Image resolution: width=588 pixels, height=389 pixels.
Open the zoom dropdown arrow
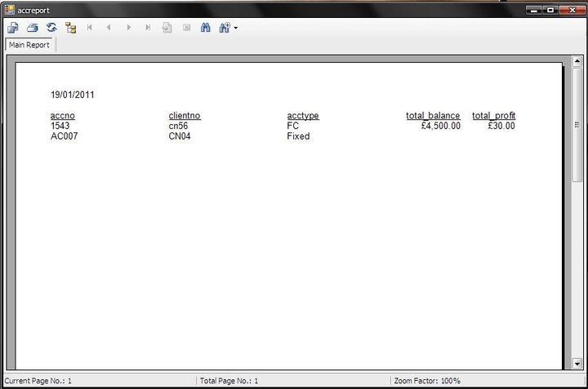tap(235, 28)
